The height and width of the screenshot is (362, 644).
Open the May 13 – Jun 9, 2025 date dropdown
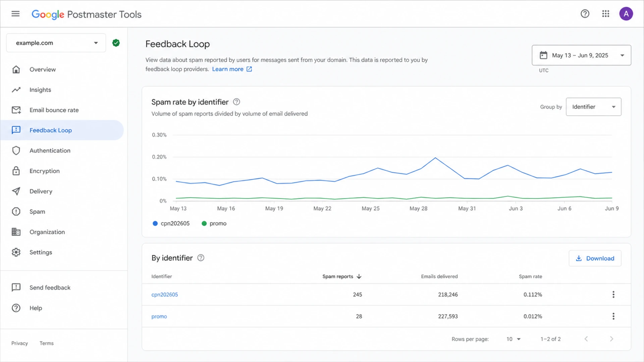coord(581,55)
